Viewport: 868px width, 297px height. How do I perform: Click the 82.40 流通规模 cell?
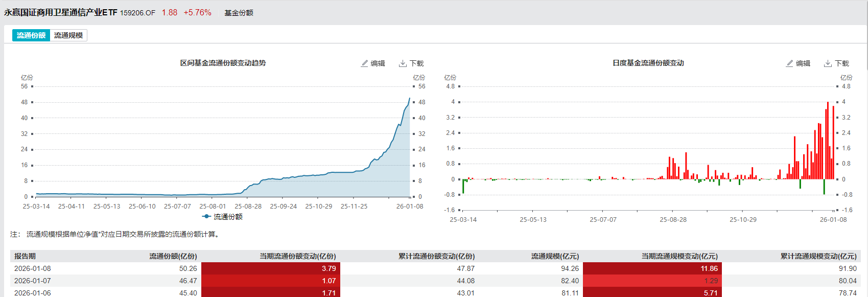pos(570,281)
